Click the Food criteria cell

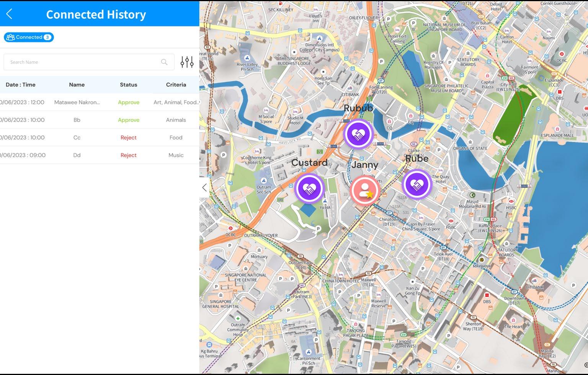pos(176,137)
